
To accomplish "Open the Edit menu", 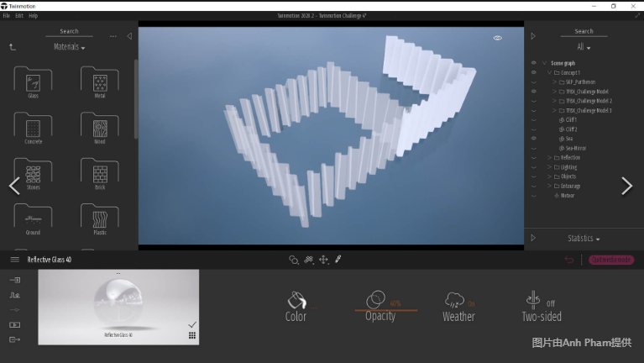I will point(19,16).
